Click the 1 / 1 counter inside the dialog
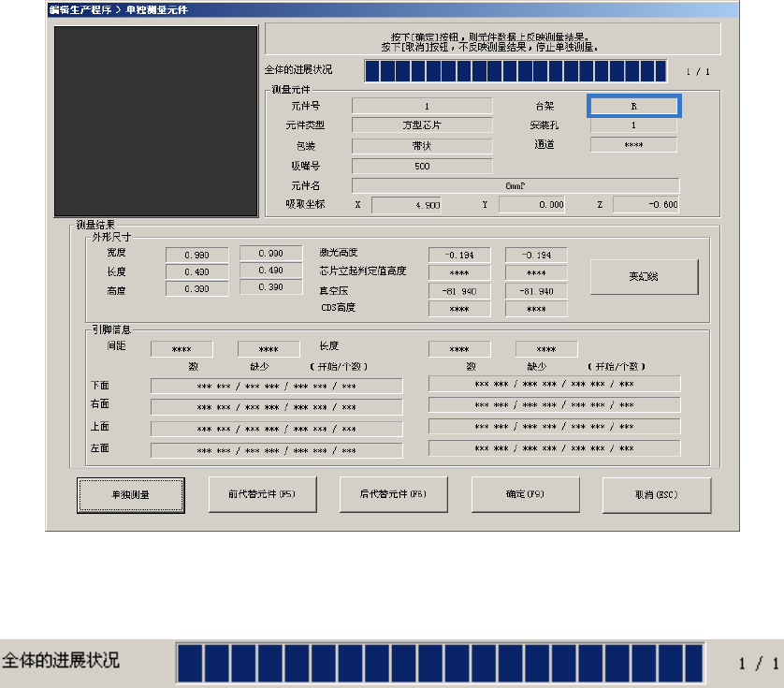 pos(698,71)
